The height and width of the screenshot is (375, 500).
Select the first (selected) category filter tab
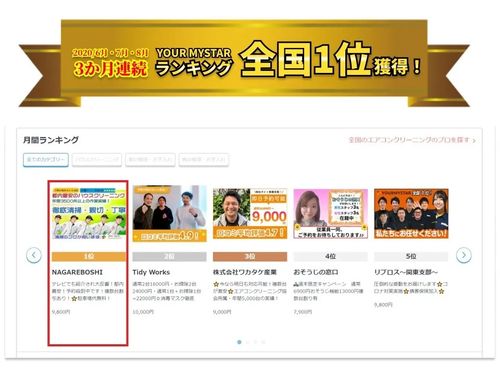(46, 160)
